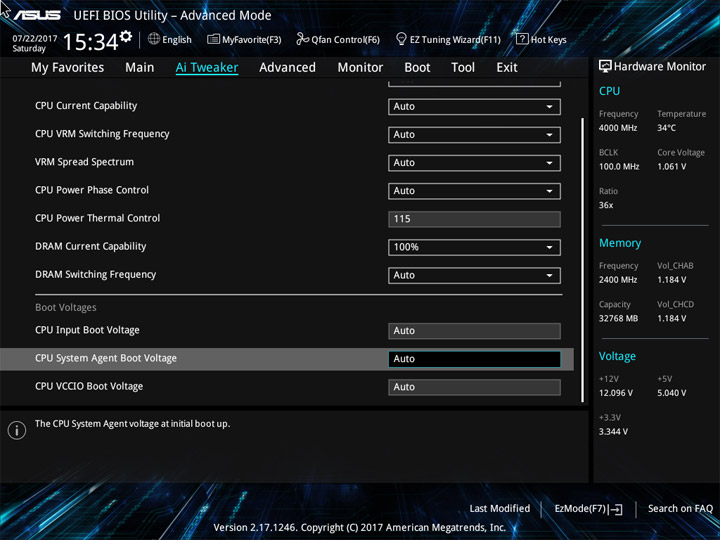Click CPU System Agent Boot Voltage field

[474, 359]
